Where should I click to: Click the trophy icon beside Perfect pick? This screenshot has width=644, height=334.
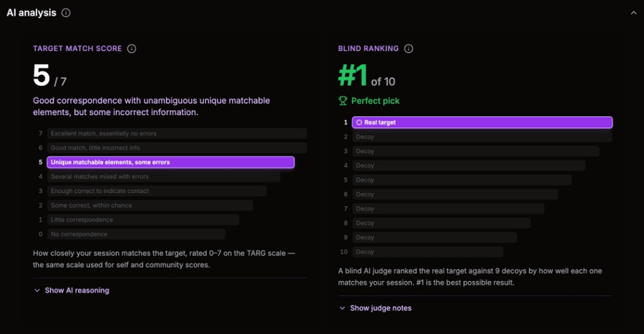coord(343,101)
